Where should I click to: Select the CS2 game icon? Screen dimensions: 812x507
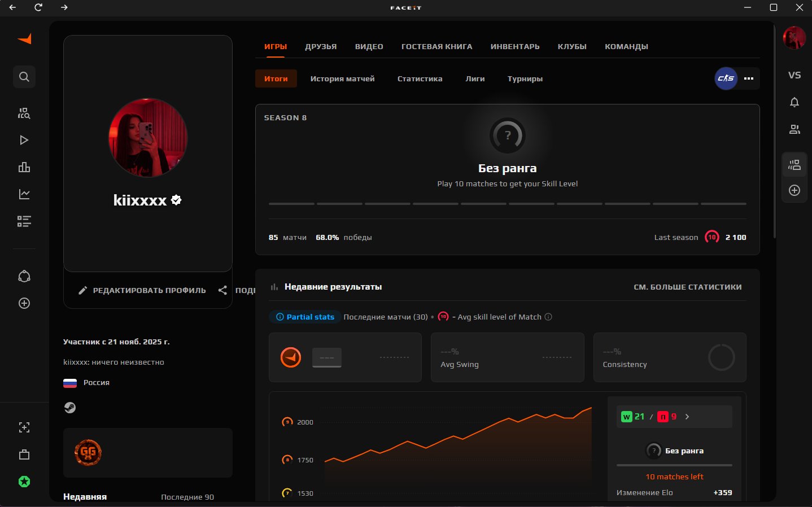pos(726,78)
